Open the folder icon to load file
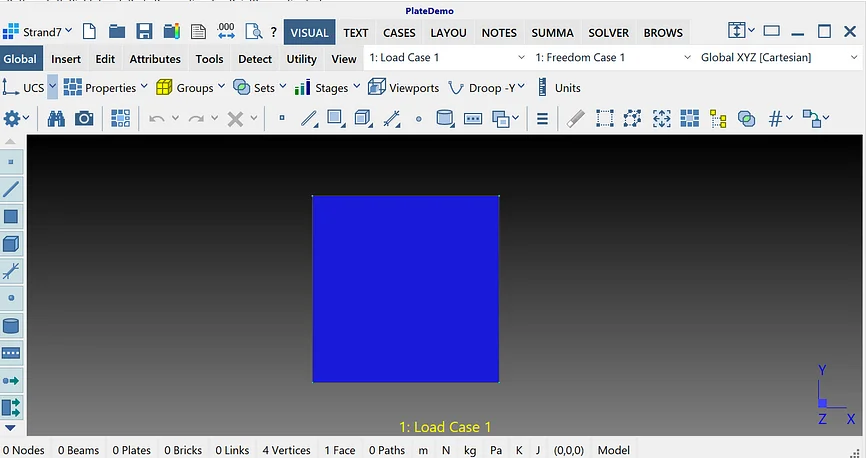The height and width of the screenshot is (458, 866). pyautogui.click(x=117, y=31)
